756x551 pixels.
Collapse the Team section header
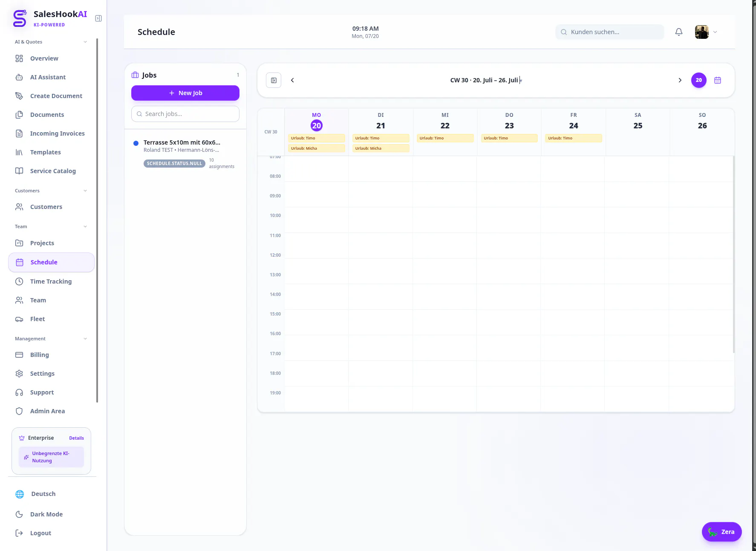click(51, 226)
